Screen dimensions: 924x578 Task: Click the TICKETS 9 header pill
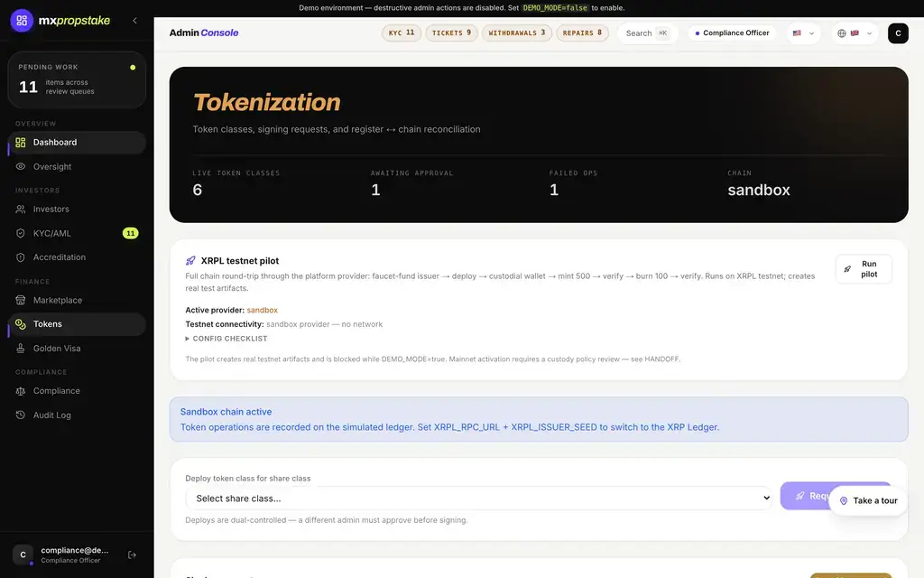click(x=451, y=33)
